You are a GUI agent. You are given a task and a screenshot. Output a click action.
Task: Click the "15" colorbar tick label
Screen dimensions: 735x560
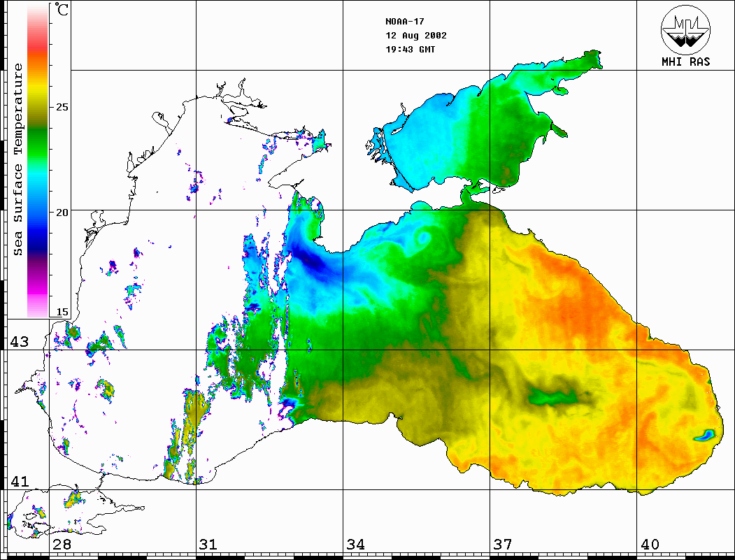62,312
